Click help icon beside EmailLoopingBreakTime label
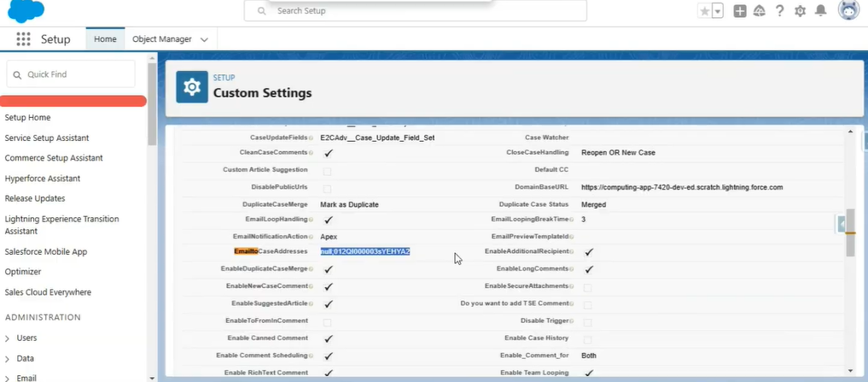This screenshot has height=382, width=868. 573,220
